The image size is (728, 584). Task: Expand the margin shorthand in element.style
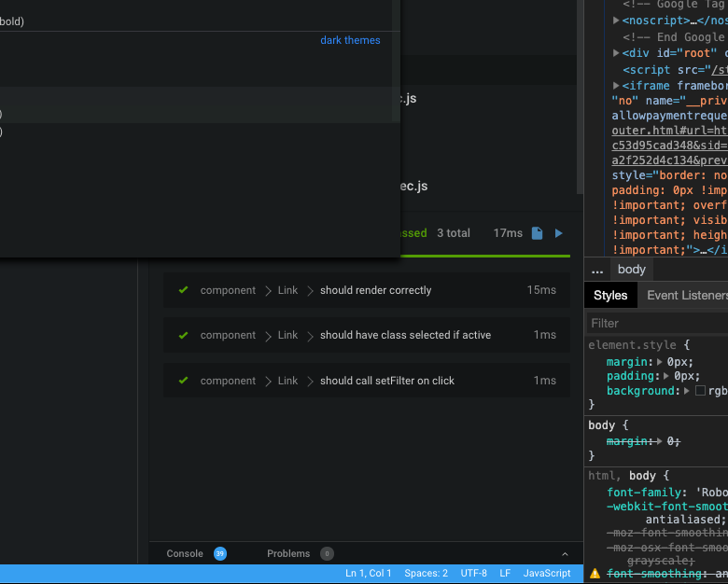coord(660,362)
